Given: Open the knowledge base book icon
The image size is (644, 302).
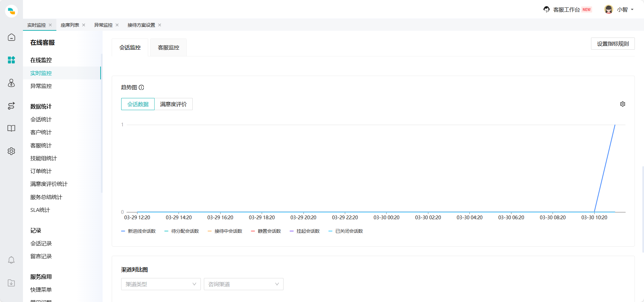Looking at the screenshot, I should point(11,128).
